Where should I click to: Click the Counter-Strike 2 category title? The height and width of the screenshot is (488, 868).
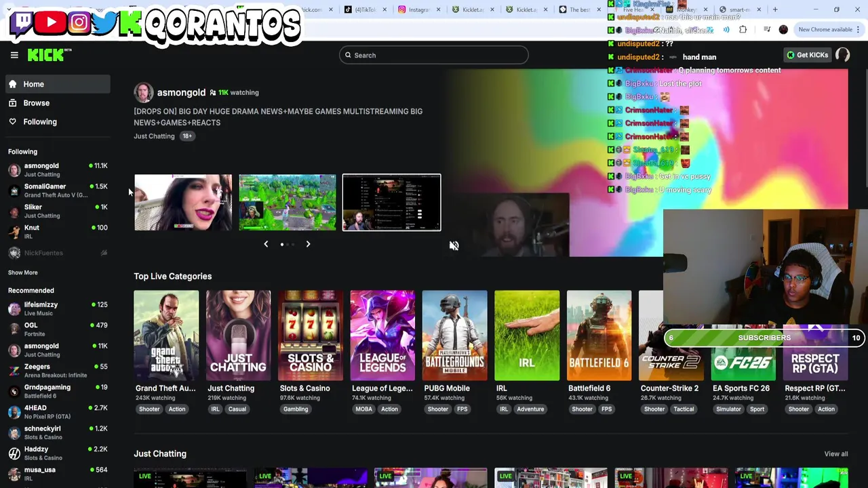(x=669, y=388)
